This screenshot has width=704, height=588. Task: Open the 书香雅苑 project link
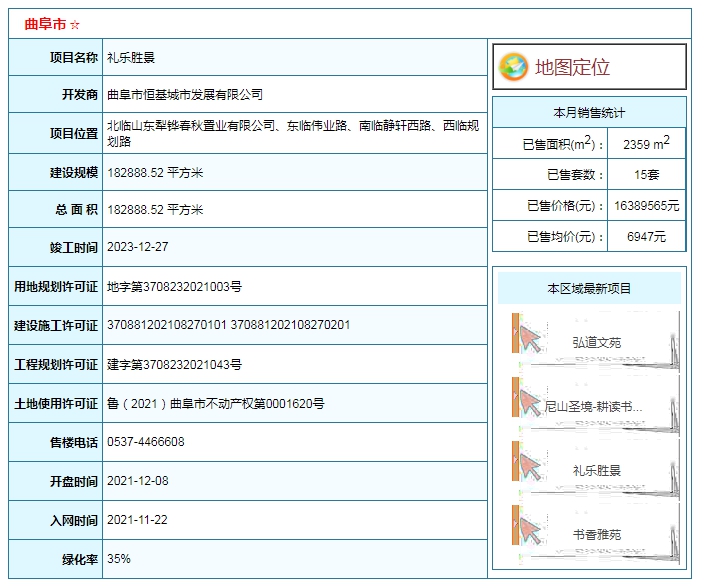[596, 535]
